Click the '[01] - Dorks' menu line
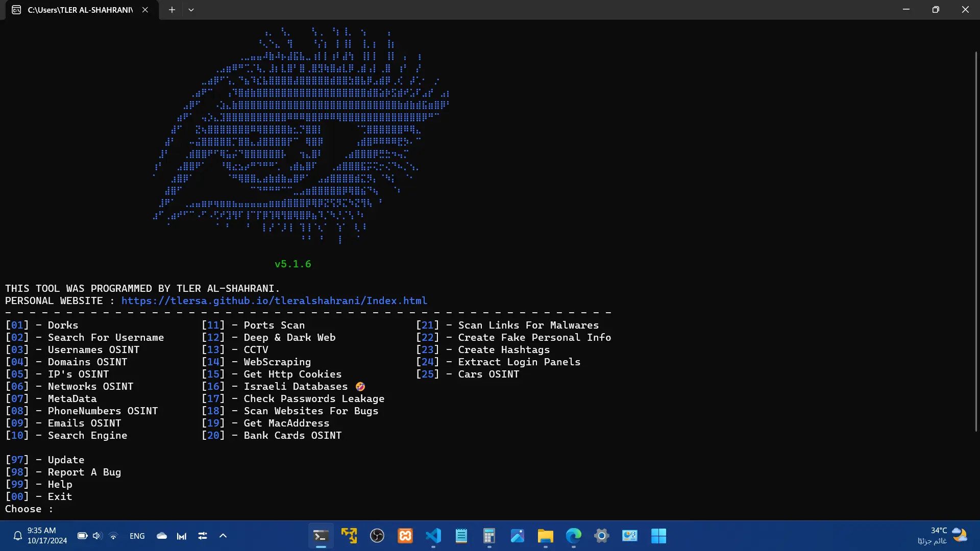This screenshot has height=551, width=980. coord(42,325)
